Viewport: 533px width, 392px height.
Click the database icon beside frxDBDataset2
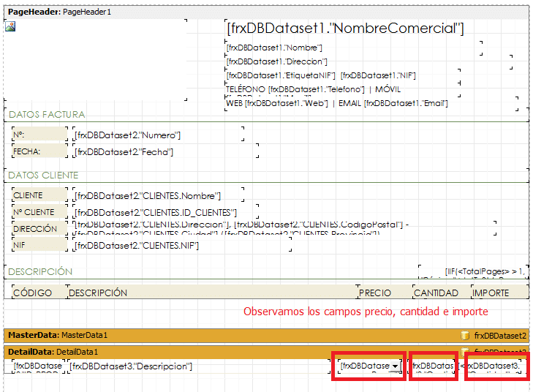tap(465, 336)
